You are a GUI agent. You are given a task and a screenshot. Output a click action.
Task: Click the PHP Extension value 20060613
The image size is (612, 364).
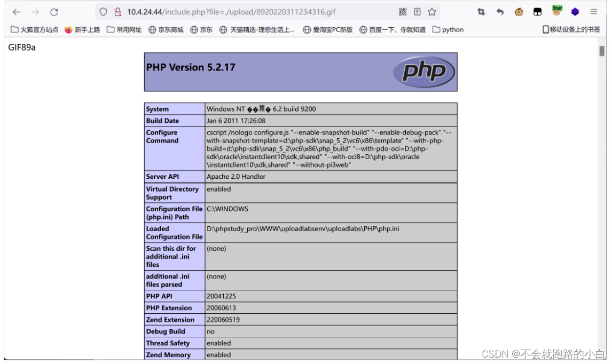[x=221, y=308]
